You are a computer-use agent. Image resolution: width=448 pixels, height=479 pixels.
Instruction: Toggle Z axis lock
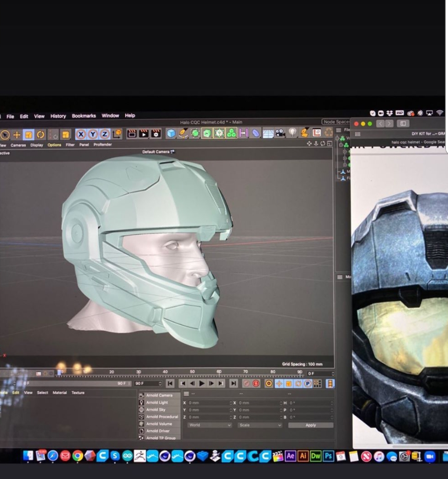coord(105,134)
